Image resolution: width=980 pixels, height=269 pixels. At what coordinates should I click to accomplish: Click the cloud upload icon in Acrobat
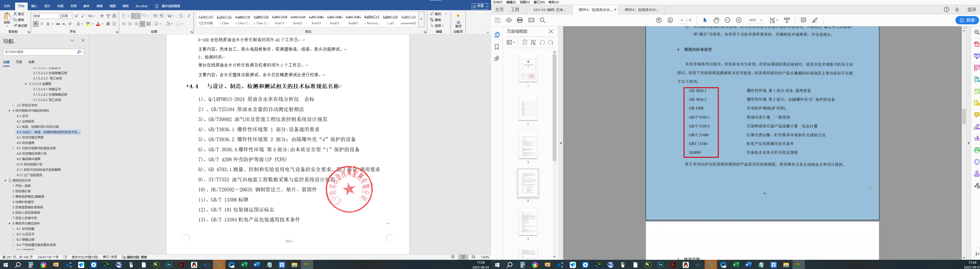coord(509,20)
